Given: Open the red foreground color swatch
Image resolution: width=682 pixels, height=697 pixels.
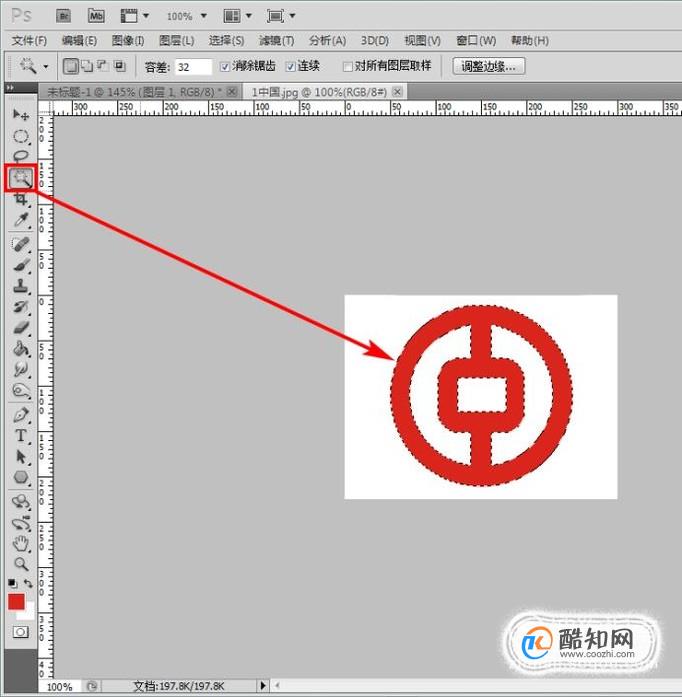Looking at the screenshot, I should [16, 601].
